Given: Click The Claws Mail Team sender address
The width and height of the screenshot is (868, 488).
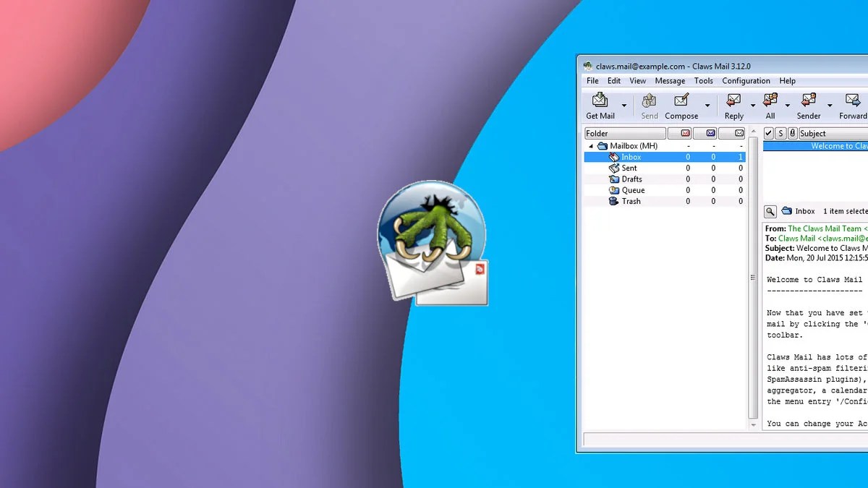Looking at the screenshot, I should pos(827,228).
